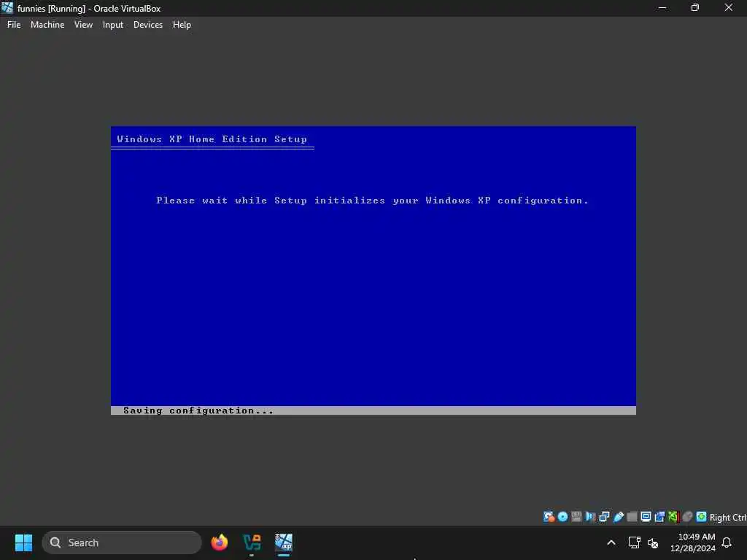Click the audio status icon
This screenshot has height=560, width=747.
[590, 517]
